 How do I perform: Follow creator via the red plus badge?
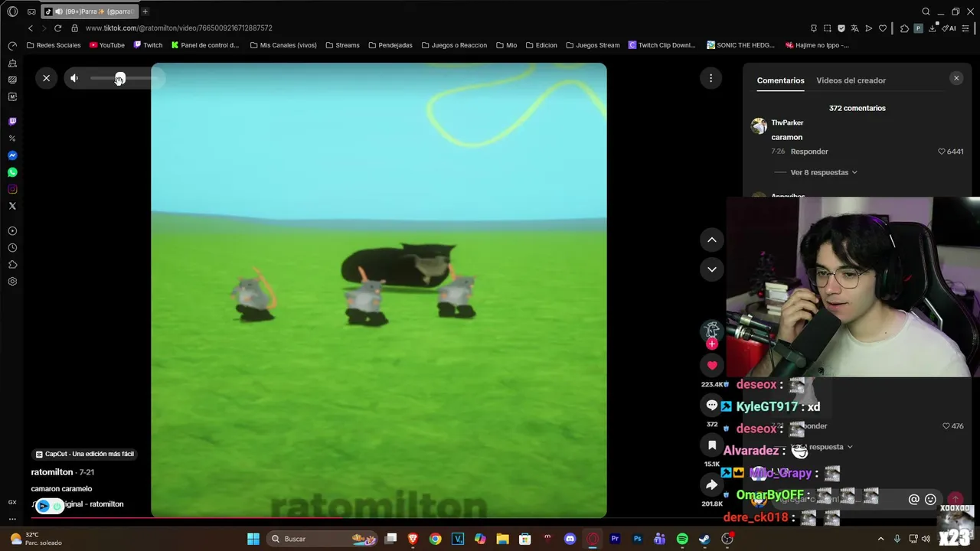712,344
